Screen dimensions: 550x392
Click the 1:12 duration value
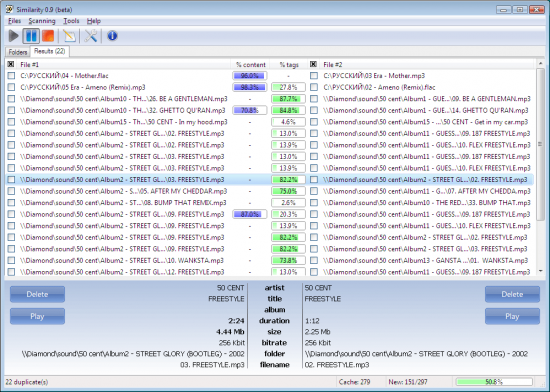(312, 320)
